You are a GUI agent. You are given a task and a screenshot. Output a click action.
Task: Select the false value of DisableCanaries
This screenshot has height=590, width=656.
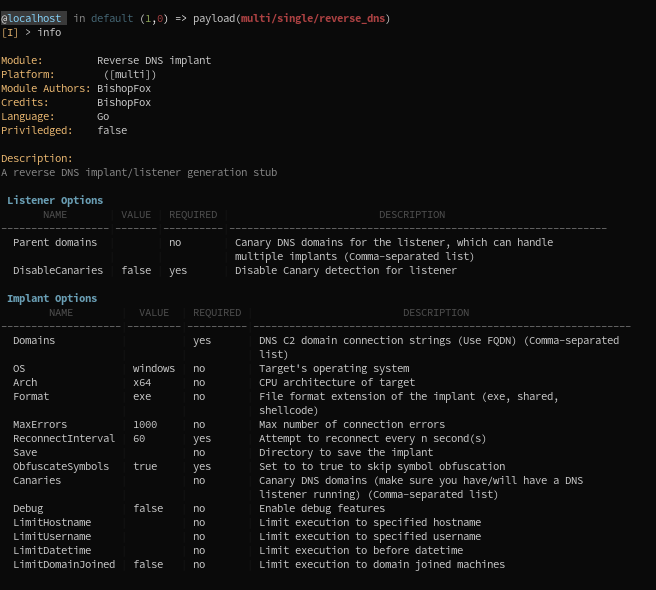point(136,270)
